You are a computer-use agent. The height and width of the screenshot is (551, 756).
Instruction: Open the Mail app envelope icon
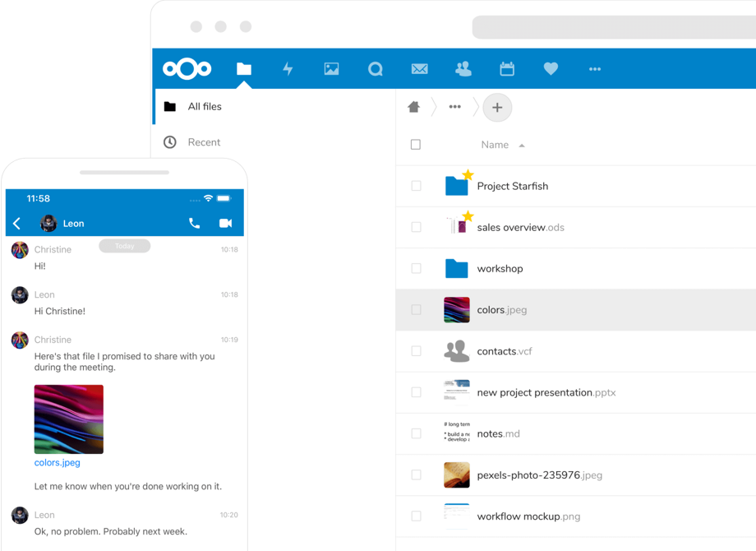(420, 69)
